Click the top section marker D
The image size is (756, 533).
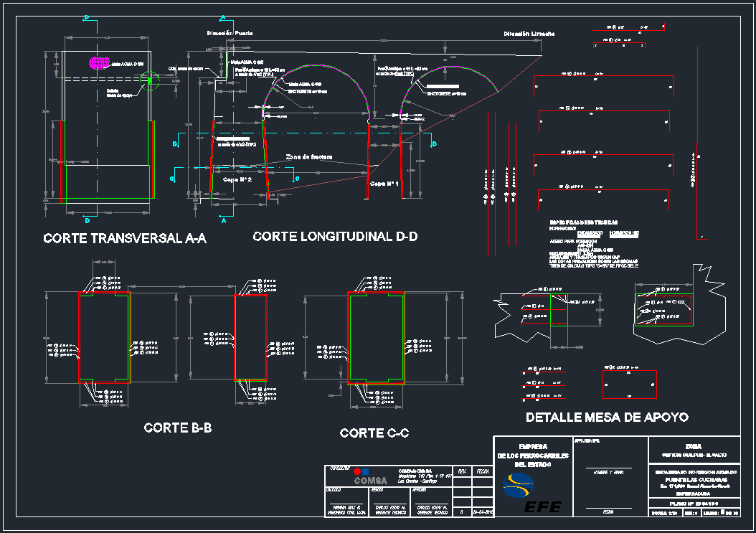coord(86,18)
